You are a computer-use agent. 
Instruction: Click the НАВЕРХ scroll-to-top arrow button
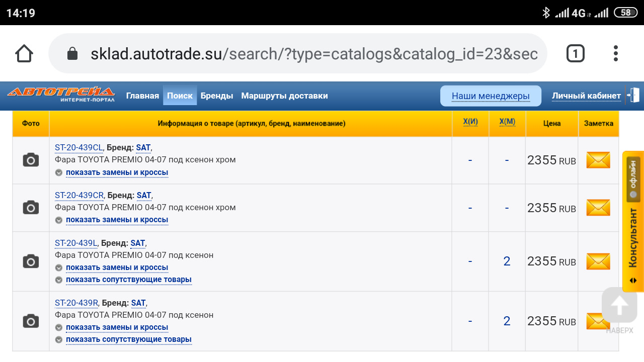pyautogui.click(x=619, y=306)
